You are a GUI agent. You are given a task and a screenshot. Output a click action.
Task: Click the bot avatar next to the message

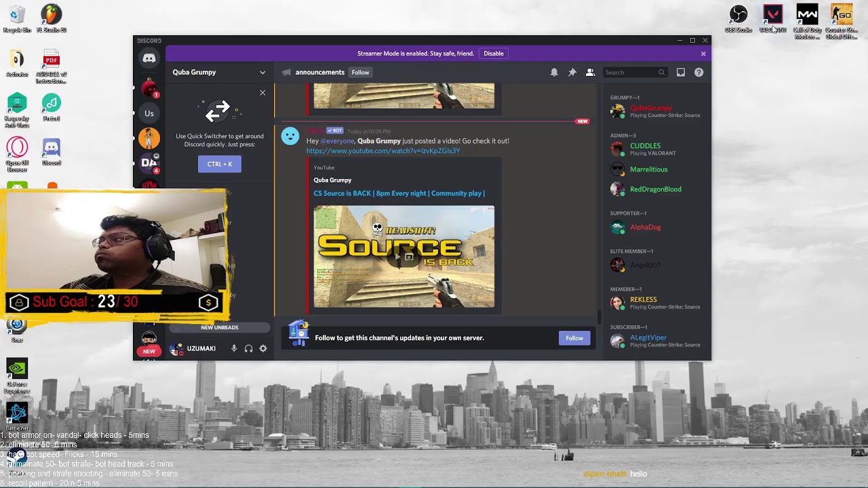tap(290, 136)
